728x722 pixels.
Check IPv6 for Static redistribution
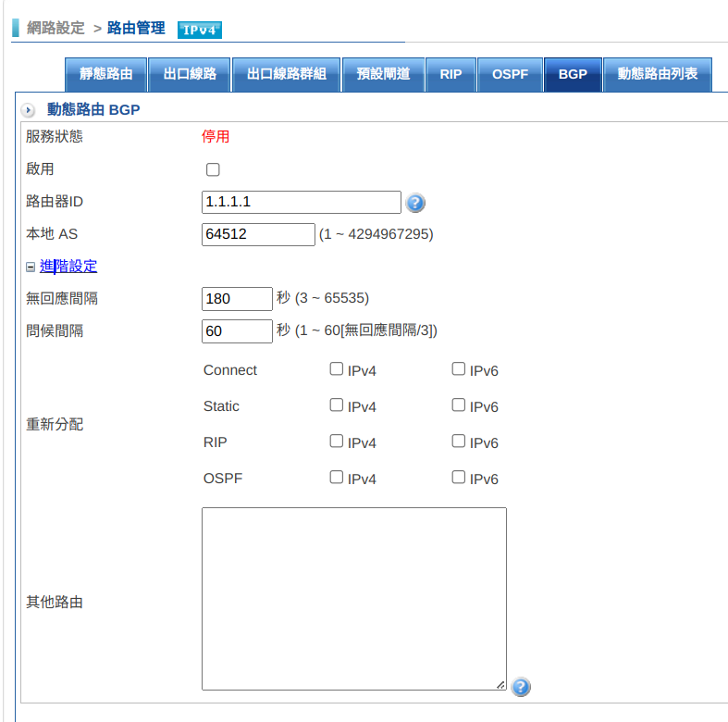(458, 405)
